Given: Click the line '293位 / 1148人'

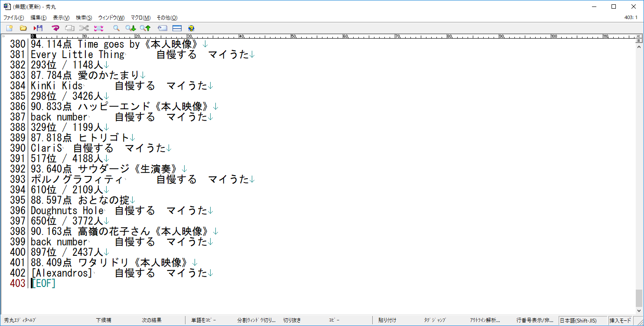Looking at the screenshot, I should (67, 65).
